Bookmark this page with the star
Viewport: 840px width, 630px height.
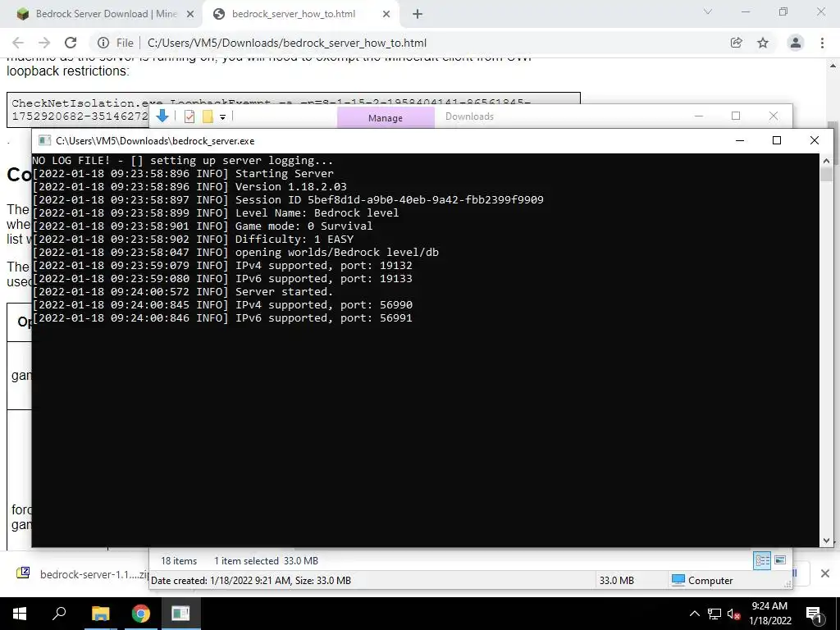(x=763, y=43)
